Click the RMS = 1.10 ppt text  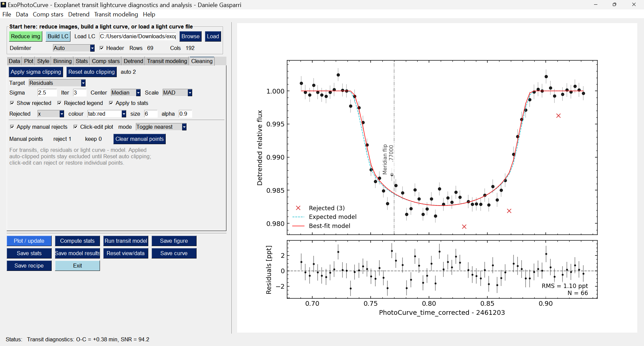pyautogui.click(x=565, y=286)
